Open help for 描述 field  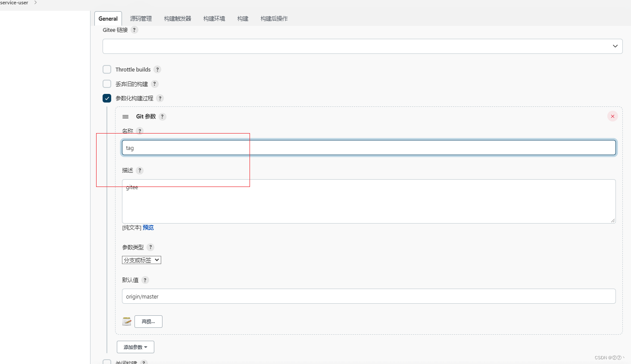[x=140, y=171]
